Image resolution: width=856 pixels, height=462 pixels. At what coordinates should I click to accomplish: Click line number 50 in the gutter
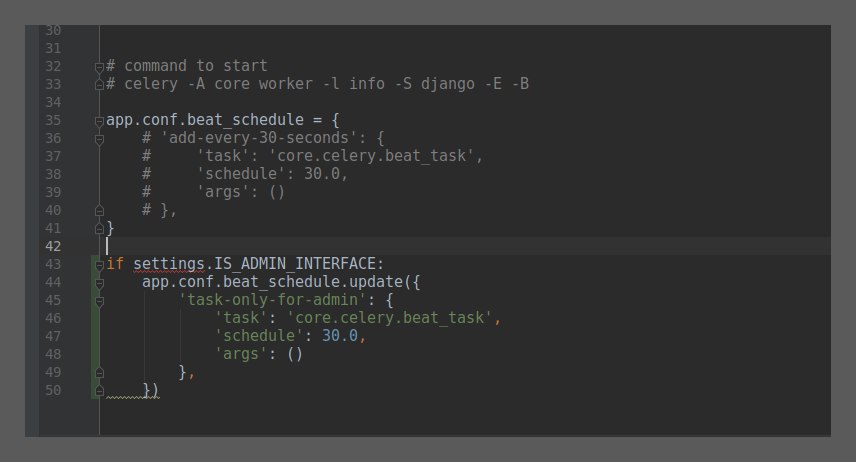(x=53, y=390)
